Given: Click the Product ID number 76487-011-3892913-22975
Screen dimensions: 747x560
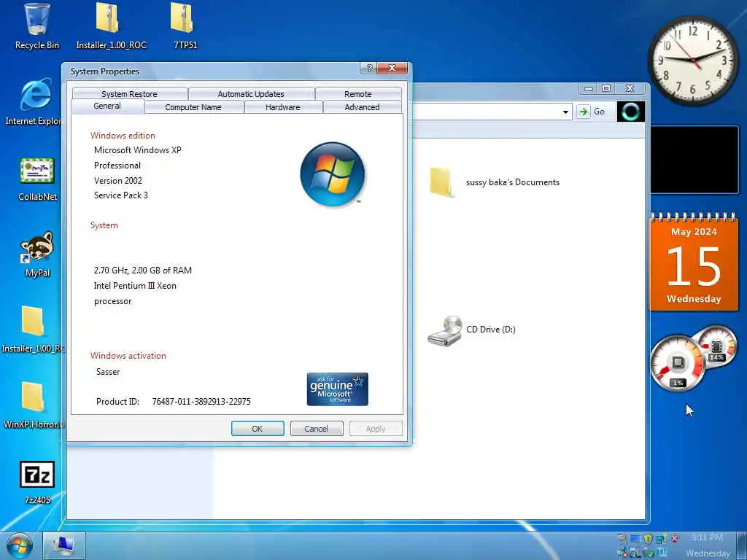Looking at the screenshot, I should 201,402.
